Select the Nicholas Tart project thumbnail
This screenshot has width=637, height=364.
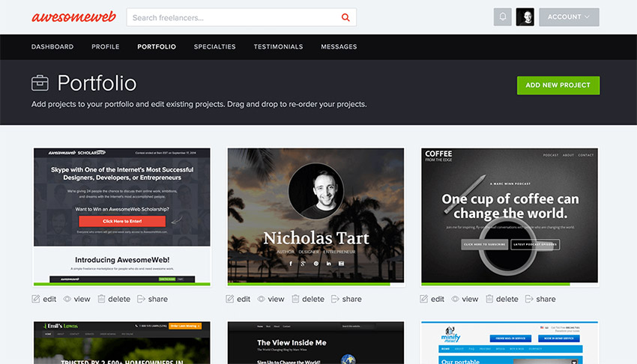coord(316,216)
